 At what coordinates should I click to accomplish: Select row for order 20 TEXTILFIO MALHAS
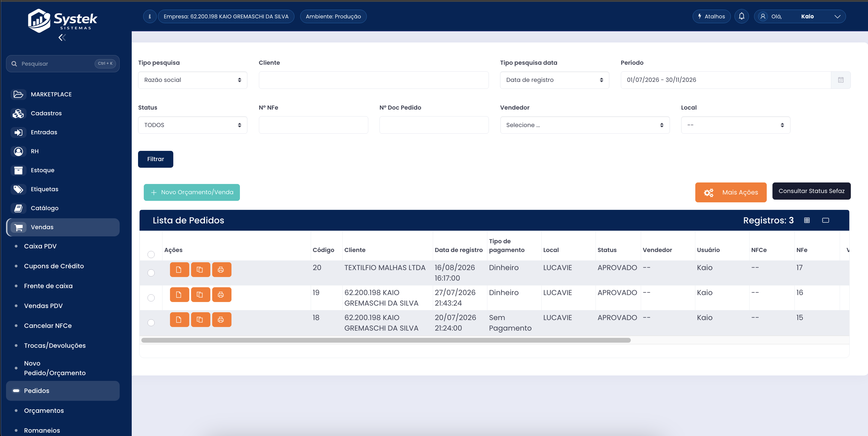tap(151, 273)
